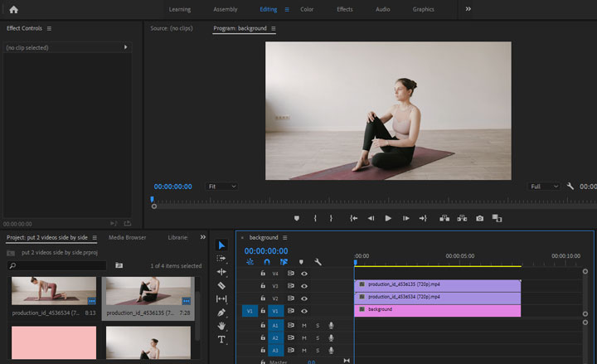Click the background clip on V1
This screenshot has height=364, width=597.
(x=437, y=310)
